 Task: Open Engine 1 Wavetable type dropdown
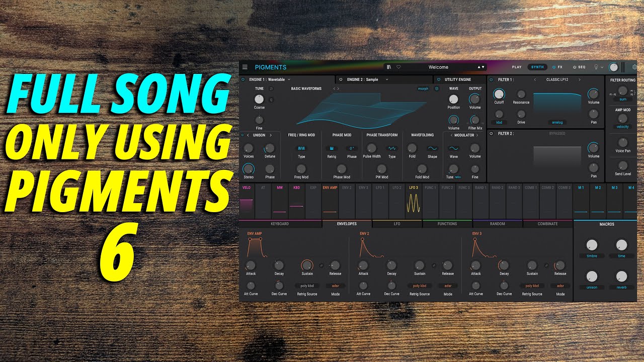click(x=289, y=79)
